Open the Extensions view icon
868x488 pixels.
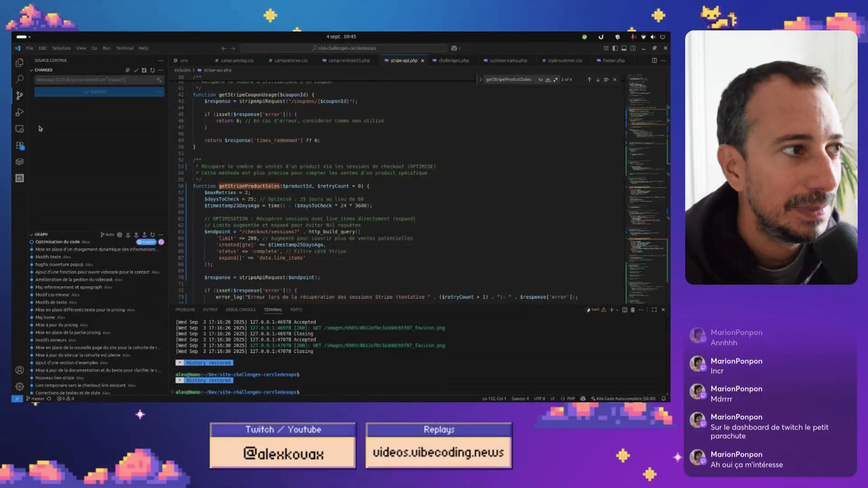coord(19,145)
